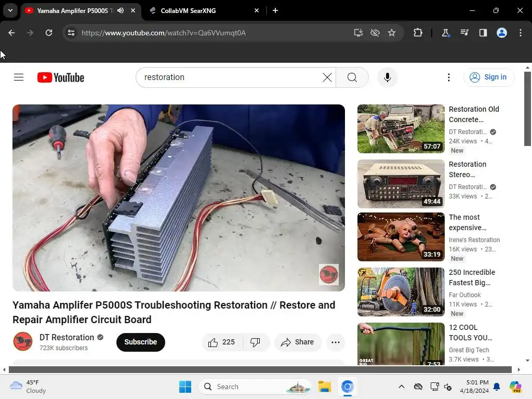Switch to CollabVM SearXNG tab
532x399 pixels.
188,11
